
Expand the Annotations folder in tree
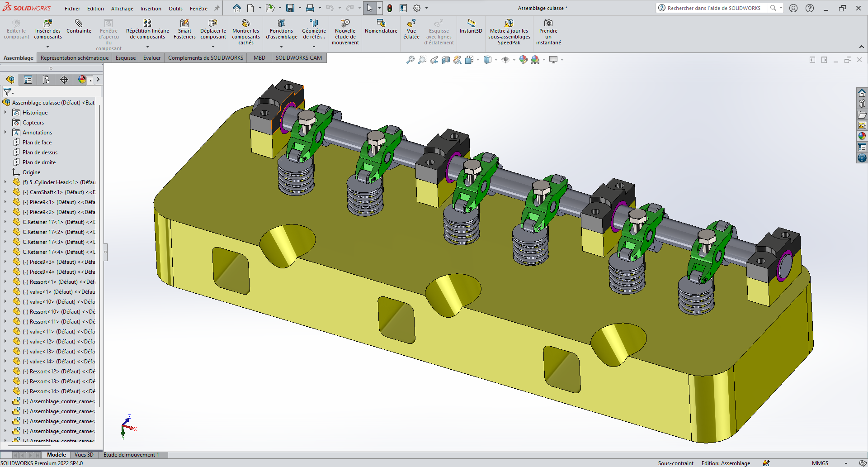point(5,133)
